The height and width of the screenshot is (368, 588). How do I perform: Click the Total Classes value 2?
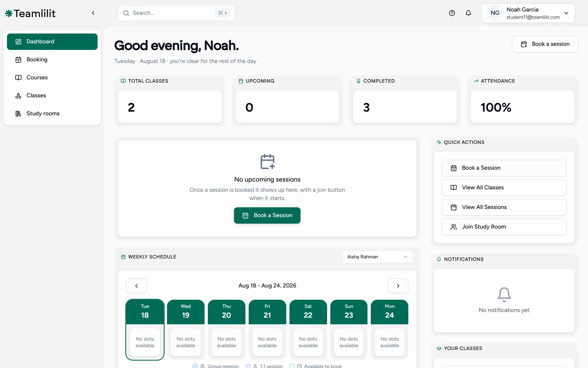click(131, 107)
